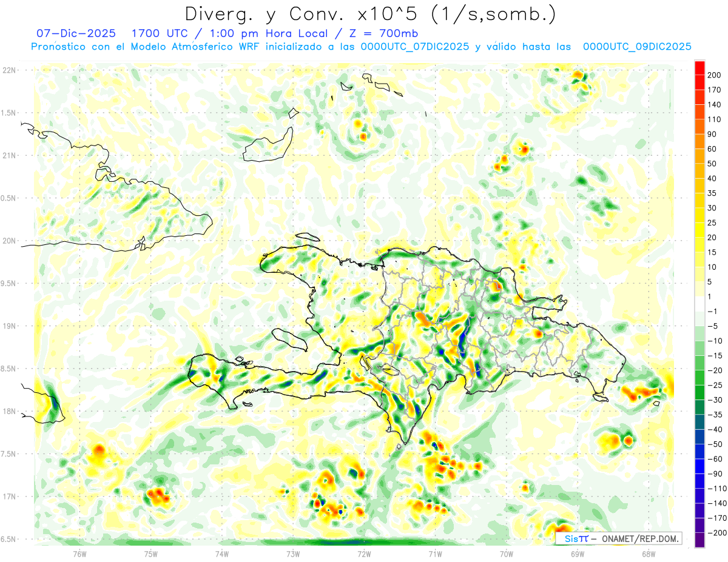Click the "75W" longitude label
This screenshot has width=728, height=562.
151,554
